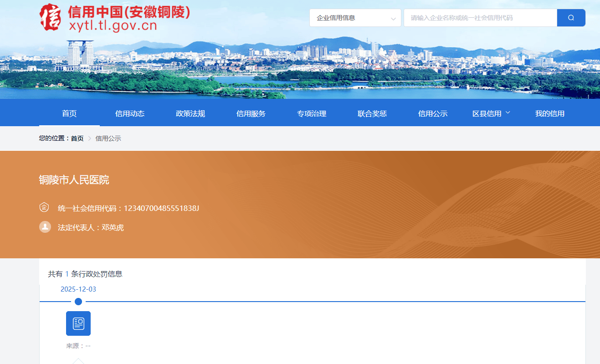Click the blue penalty record card icon
The width and height of the screenshot is (600, 364).
(78, 323)
